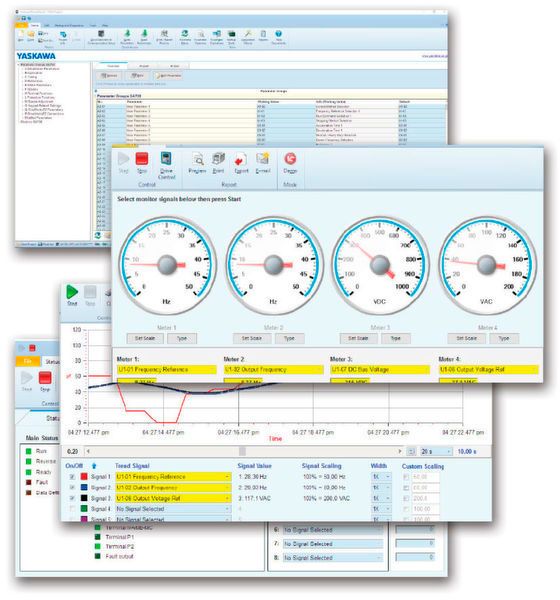Open Signal 3 U1-06 Output Voltage dropdown
This screenshot has width=560, height=600.
point(173,498)
